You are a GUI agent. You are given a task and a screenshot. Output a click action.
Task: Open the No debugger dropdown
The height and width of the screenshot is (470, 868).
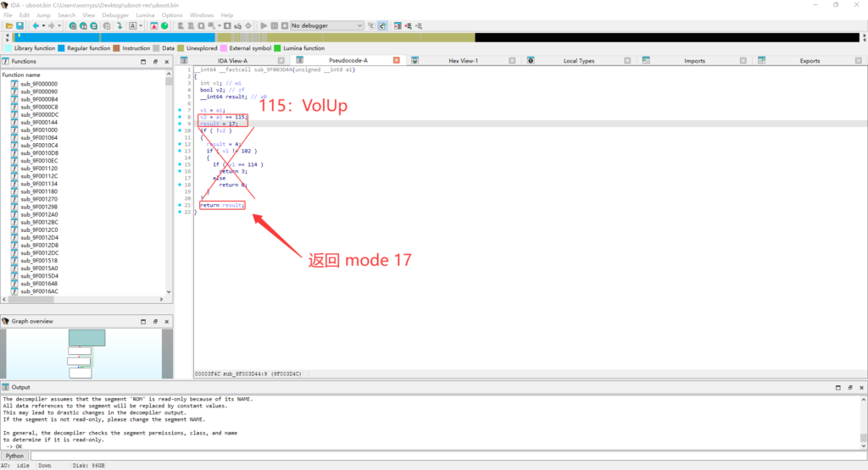click(x=326, y=26)
